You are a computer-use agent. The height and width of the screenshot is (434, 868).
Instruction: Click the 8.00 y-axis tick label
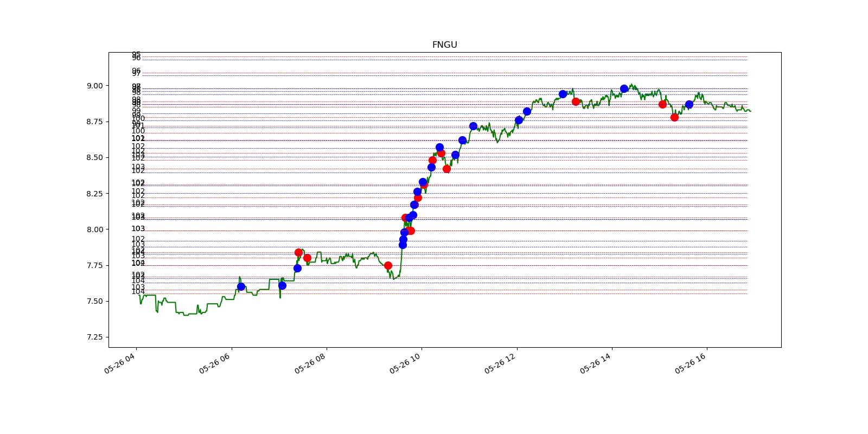[94, 229]
